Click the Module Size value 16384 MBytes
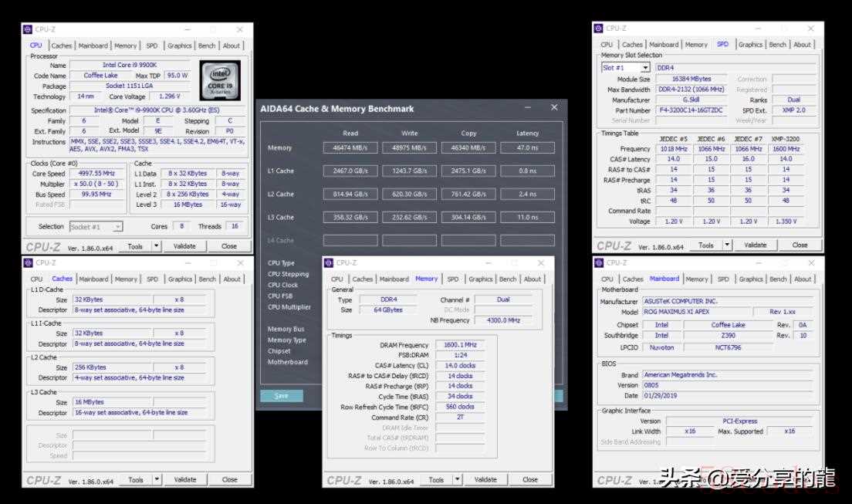 (x=691, y=79)
